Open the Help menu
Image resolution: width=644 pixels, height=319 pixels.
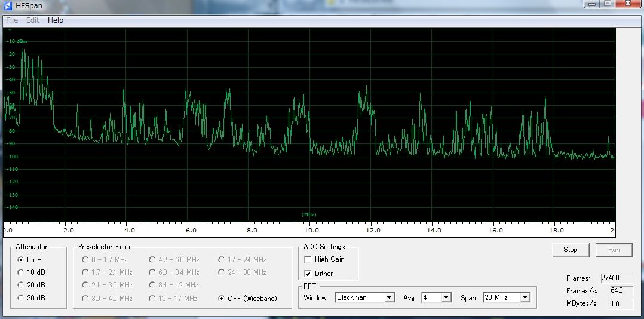[x=56, y=20]
